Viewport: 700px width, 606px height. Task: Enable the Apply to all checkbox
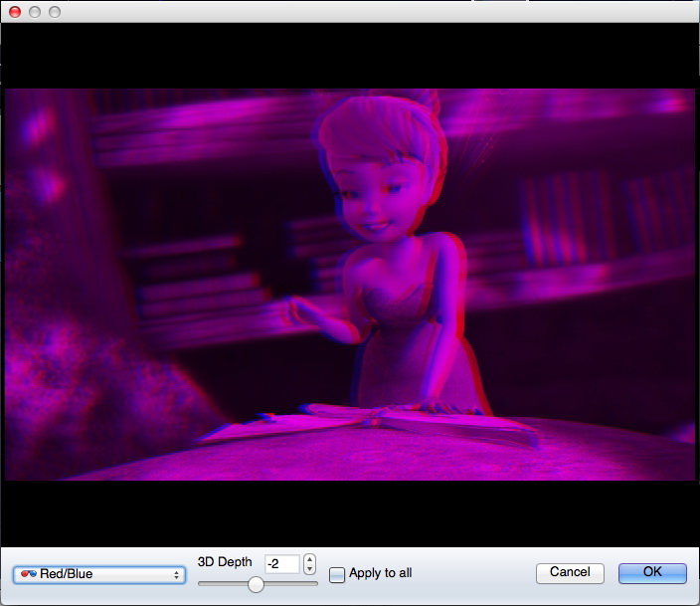pyautogui.click(x=337, y=574)
